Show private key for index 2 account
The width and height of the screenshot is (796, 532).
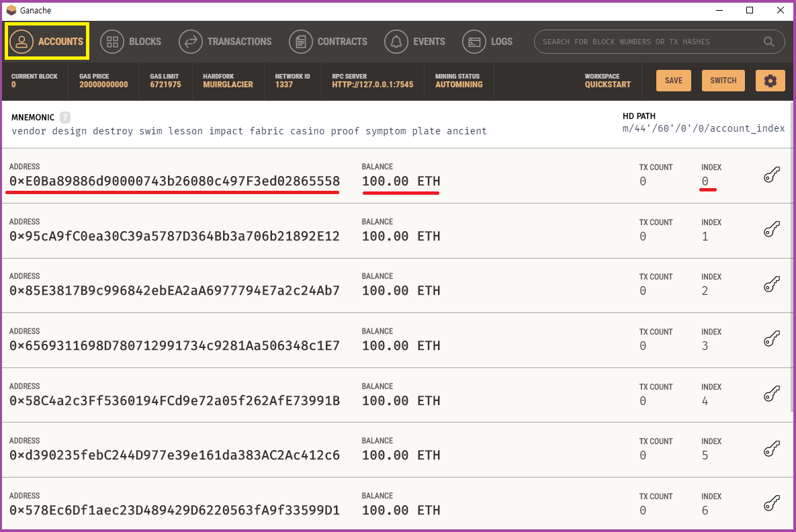click(x=772, y=285)
